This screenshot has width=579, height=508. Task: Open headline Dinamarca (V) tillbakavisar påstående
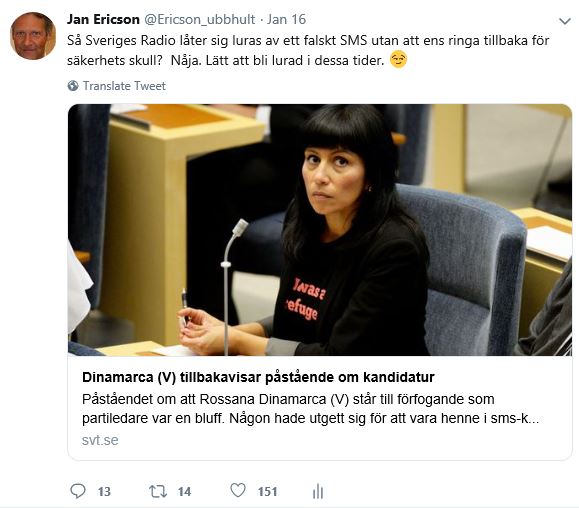click(258, 377)
